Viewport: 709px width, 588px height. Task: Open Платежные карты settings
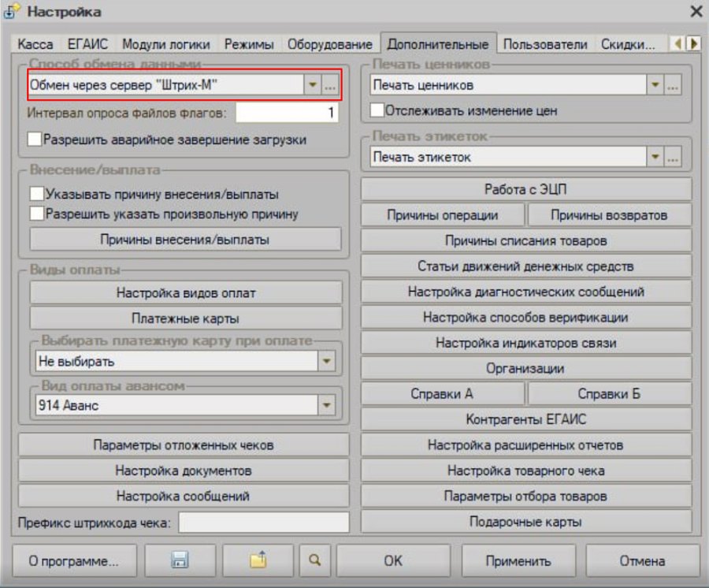186,318
